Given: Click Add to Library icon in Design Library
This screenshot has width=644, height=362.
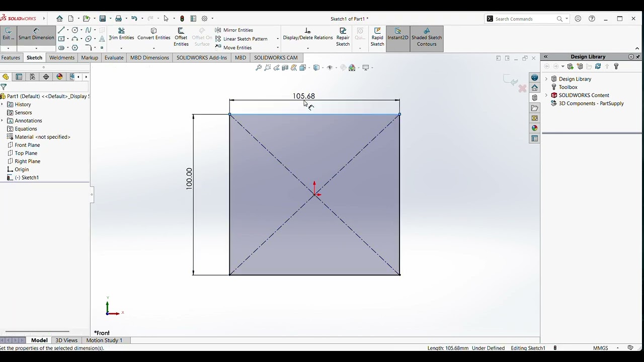Looking at the screenshot, I should click(571, 66).
